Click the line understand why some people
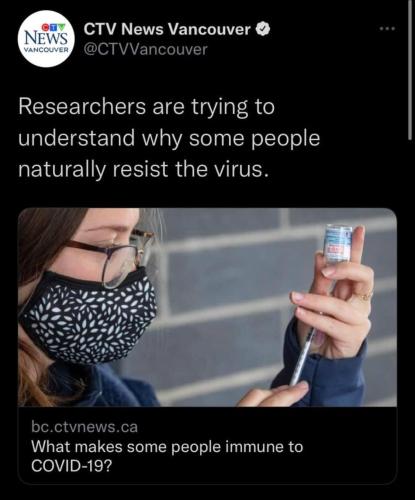 point(169,138)
